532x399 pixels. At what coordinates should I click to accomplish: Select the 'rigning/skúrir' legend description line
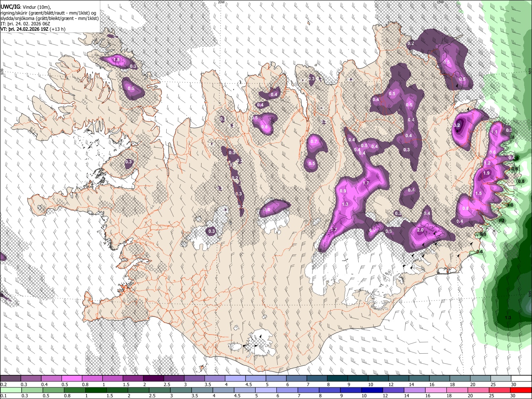(x=49, y=13)
